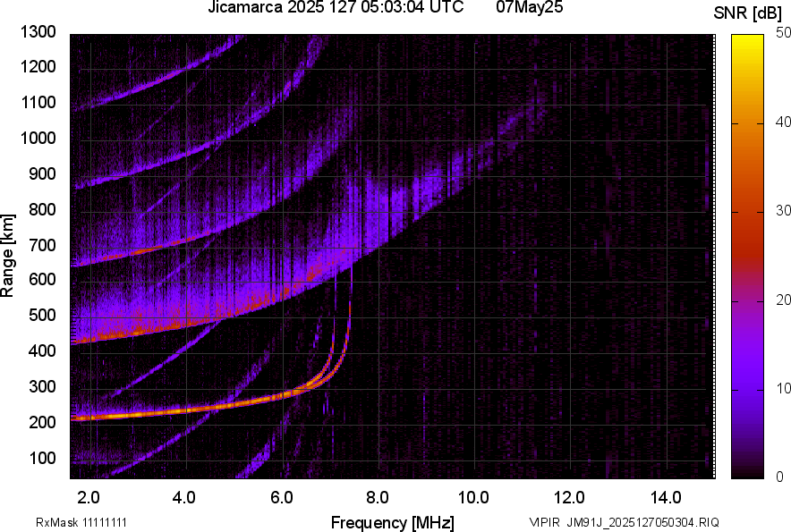Click the 'SNR [dB]' colorbar label

[747, 13]
